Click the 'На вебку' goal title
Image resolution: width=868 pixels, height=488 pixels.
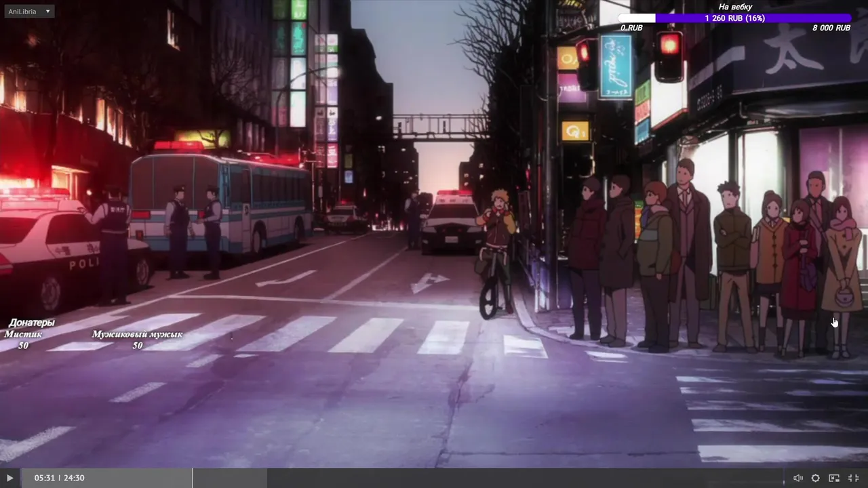tap(735, 7)
